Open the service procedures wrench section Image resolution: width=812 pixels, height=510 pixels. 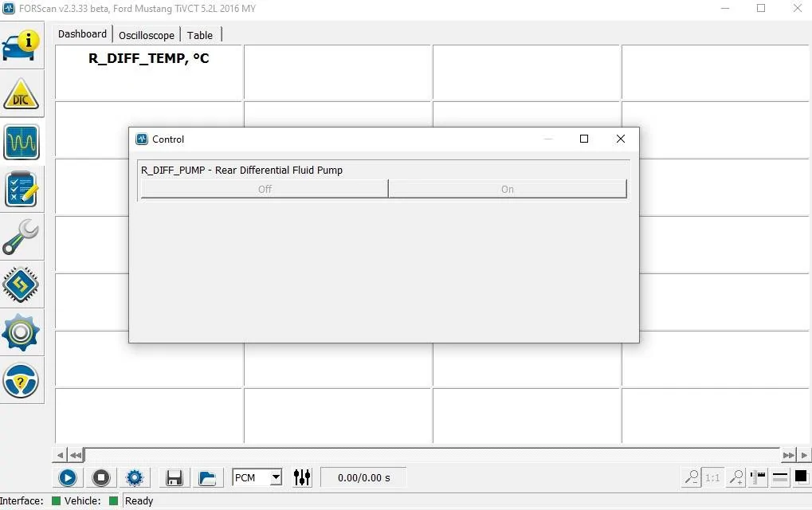21,237
